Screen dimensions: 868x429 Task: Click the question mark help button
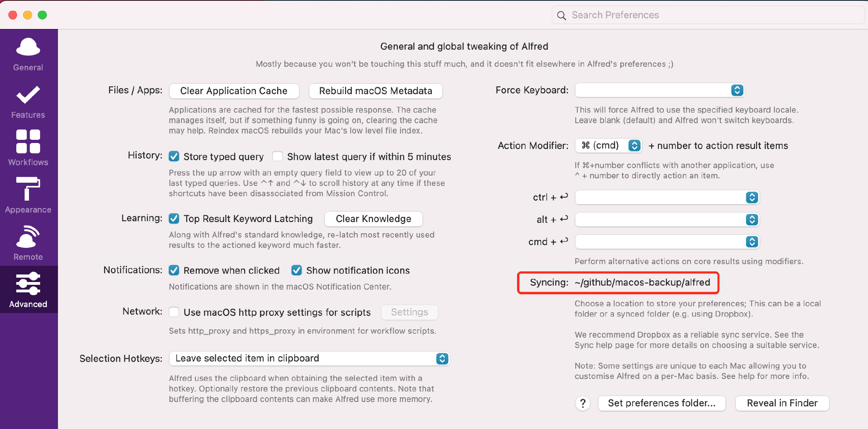pyautogui.click(x=583, y=403)
